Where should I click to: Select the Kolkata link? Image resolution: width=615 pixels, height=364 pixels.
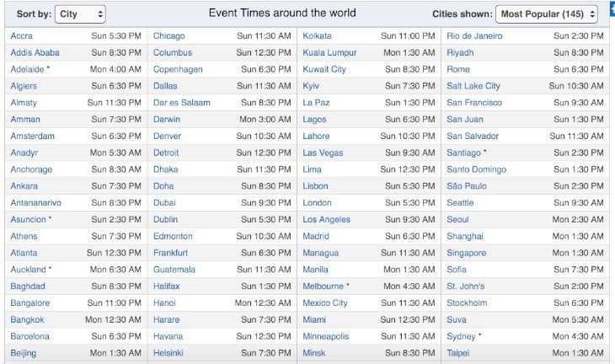click(x=317, y=35)
